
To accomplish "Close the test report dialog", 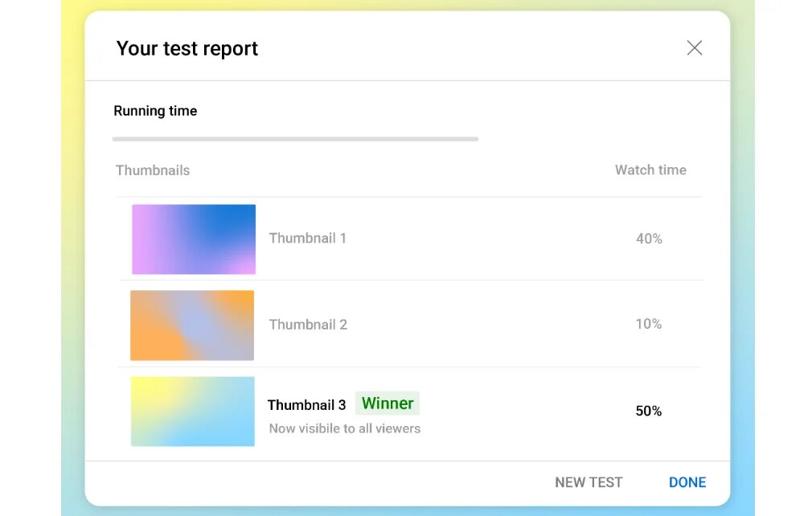I will coord(694,47).
